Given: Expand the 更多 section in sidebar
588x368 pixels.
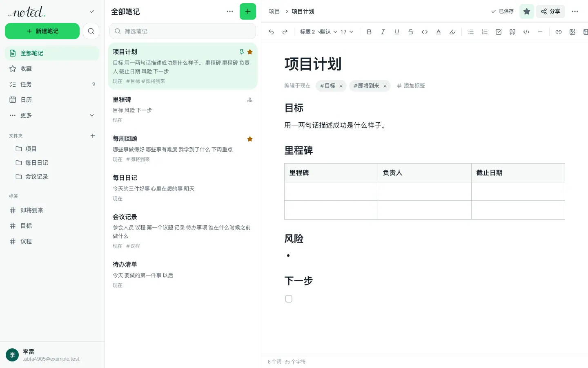Looking at the screenshot, I should pos(52,115).
